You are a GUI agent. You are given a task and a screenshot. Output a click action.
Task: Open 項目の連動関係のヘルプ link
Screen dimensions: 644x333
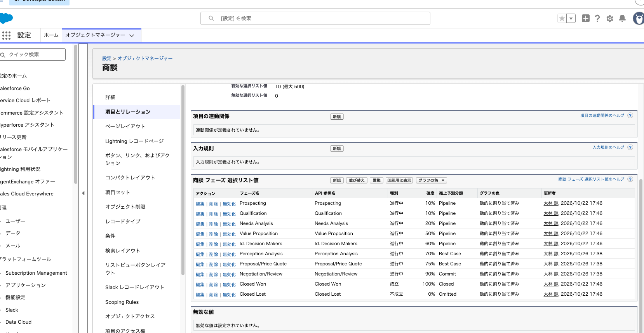[x=602, y=115]
